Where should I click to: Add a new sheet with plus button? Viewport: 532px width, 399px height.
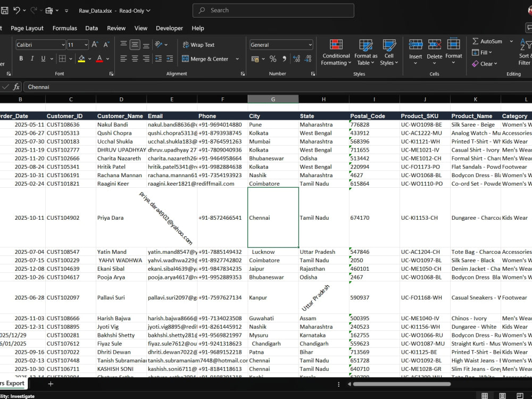click(51, 384)
